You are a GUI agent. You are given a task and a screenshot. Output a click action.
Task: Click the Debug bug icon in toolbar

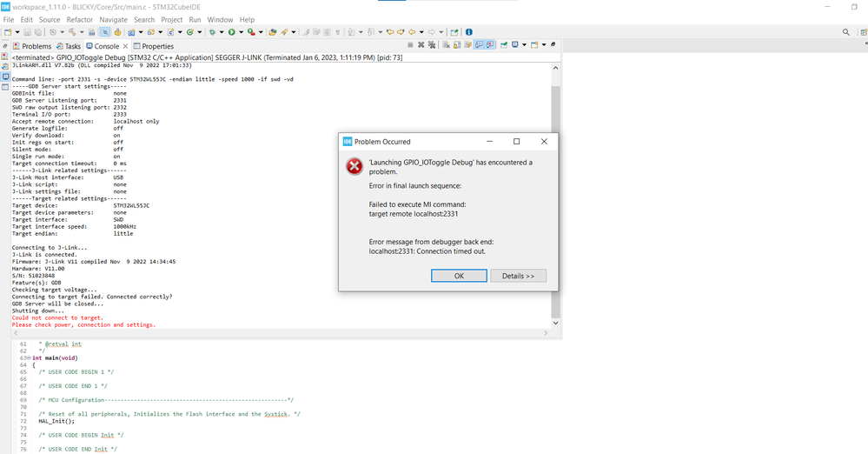[212, 32]
